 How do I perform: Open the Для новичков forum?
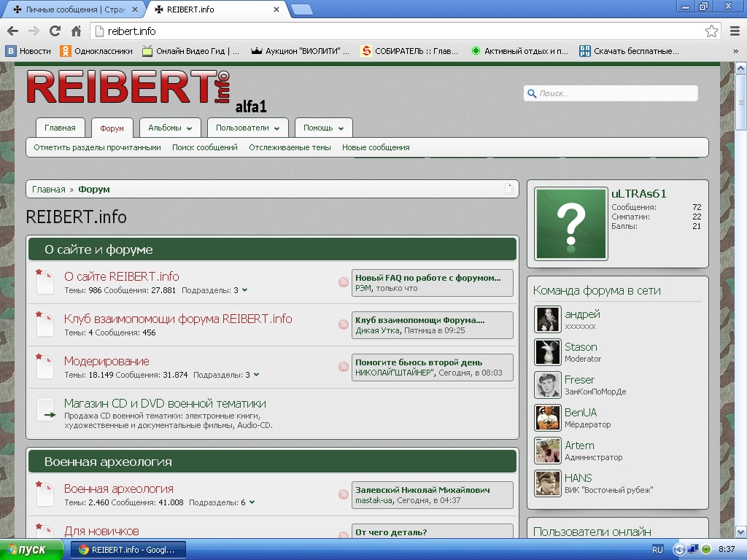pos(101,532)
